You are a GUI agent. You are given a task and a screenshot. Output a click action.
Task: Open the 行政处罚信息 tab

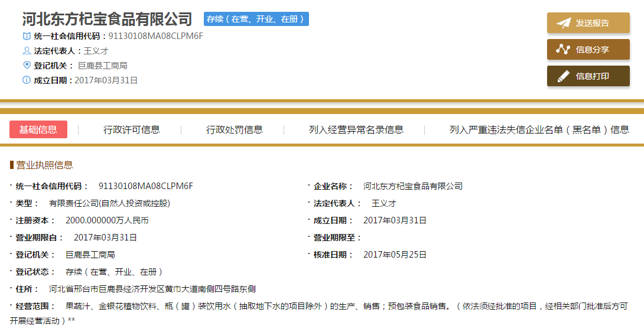[x=235, y=129]
